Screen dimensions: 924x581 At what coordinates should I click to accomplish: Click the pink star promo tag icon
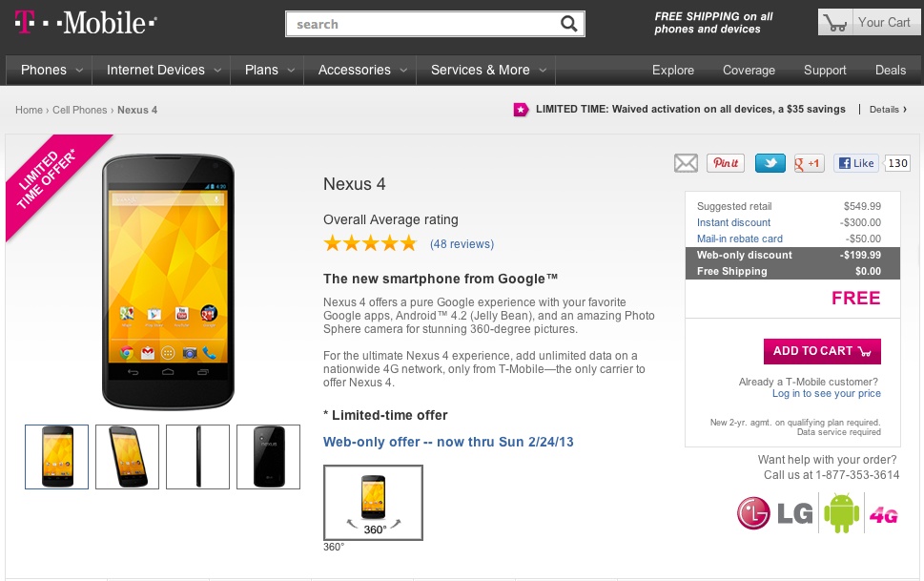521,109
